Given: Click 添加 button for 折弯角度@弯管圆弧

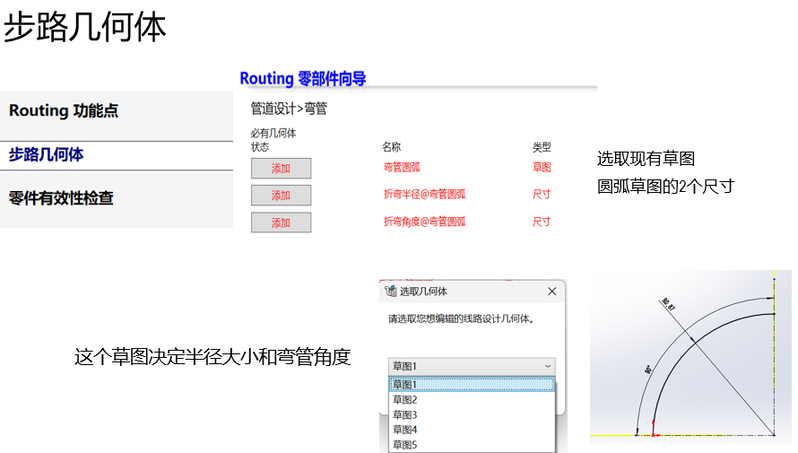Looking at the screenshot, I should point(281,222).
